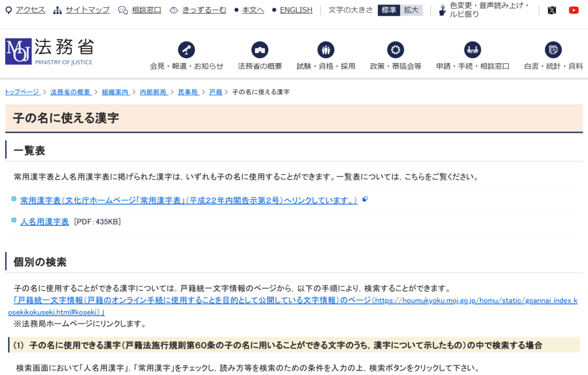
Task: Go to アクセス page
Action: [29, 10]
